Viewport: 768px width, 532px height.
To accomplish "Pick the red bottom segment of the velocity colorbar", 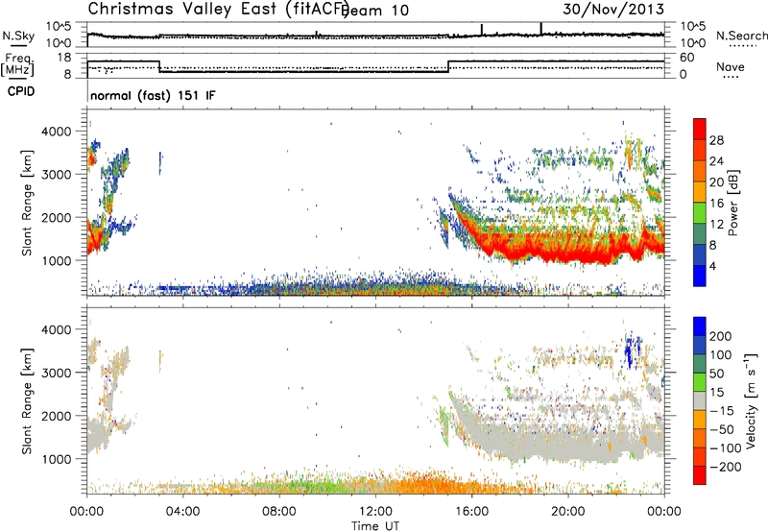I will (x=700, y=475).
